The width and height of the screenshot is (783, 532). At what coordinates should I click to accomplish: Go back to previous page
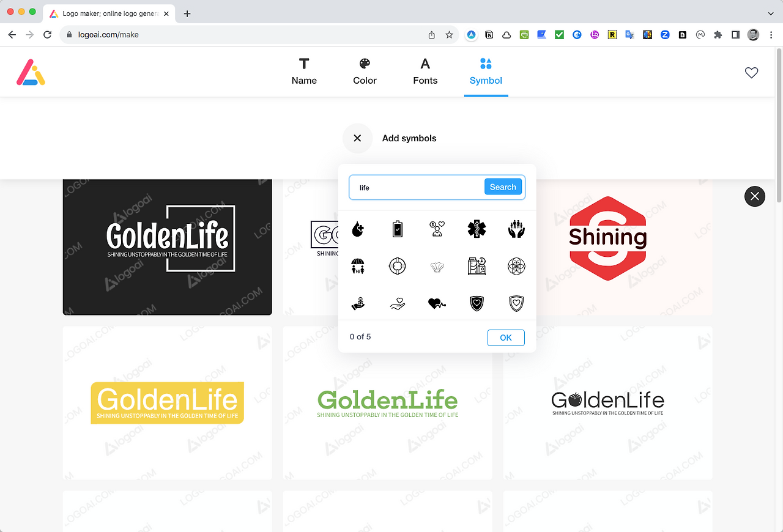[12, 35]
